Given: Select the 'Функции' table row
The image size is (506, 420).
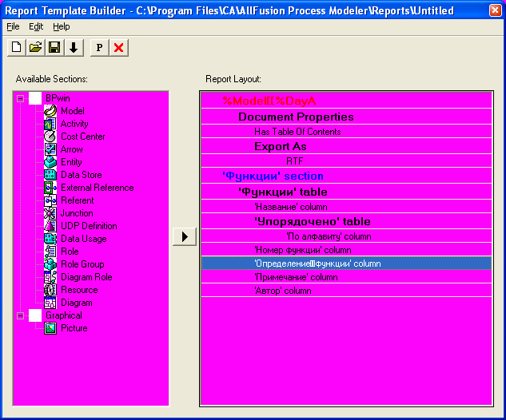Looking at the screenshot, I should (x=346, y=192).
